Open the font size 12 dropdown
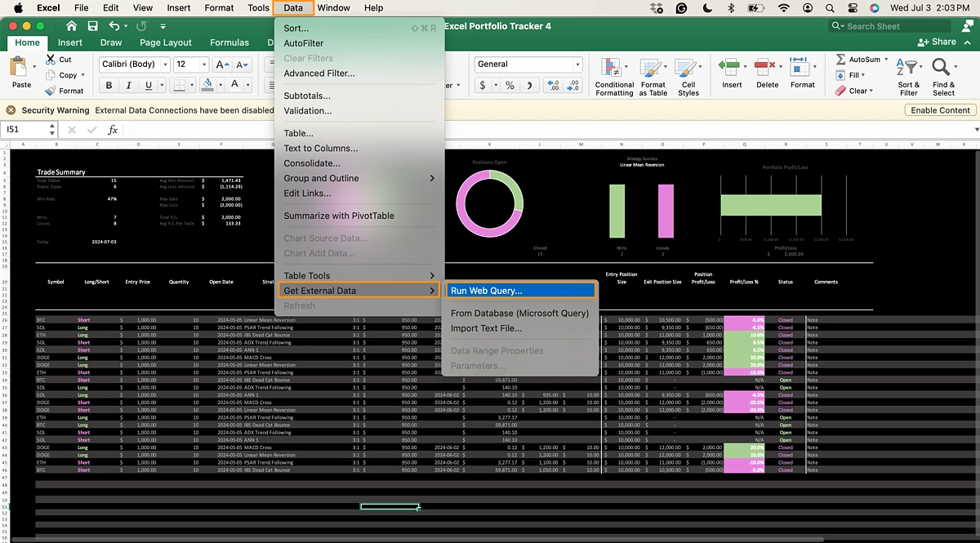 [x=203, y=65]
